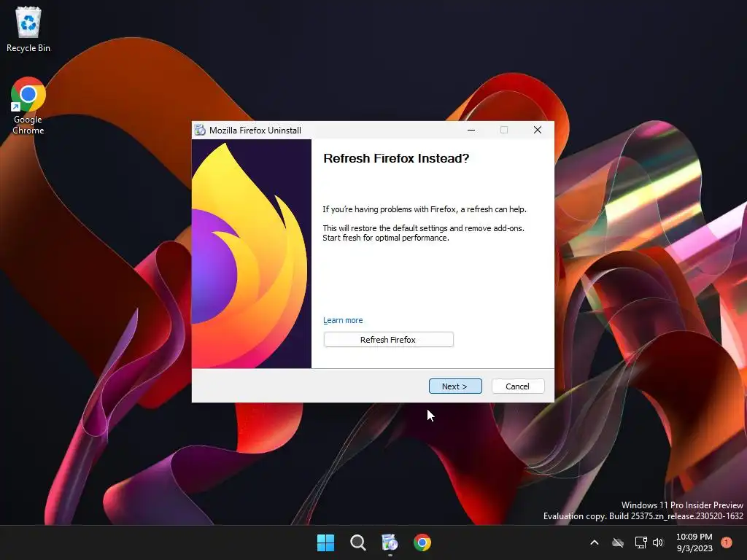Open taskbar Search
Image resolution: width=747 pixels, height=560 pixels.
[357, 542]
